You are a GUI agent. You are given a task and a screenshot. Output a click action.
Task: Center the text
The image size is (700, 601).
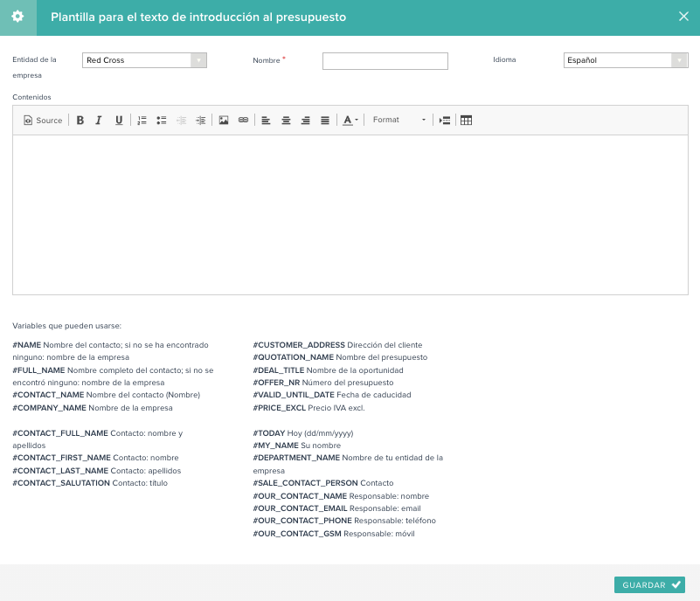click(x=286, y=120)
